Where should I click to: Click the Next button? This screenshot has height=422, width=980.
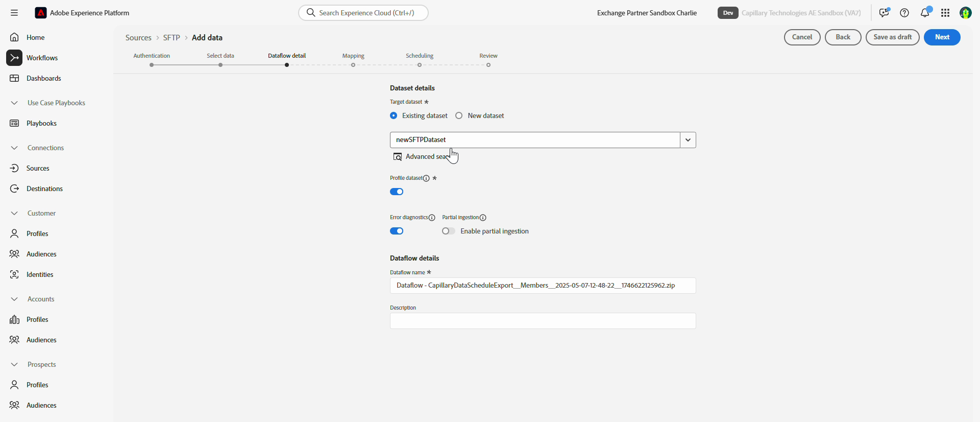pyautogui.click(x=942, y=37)
